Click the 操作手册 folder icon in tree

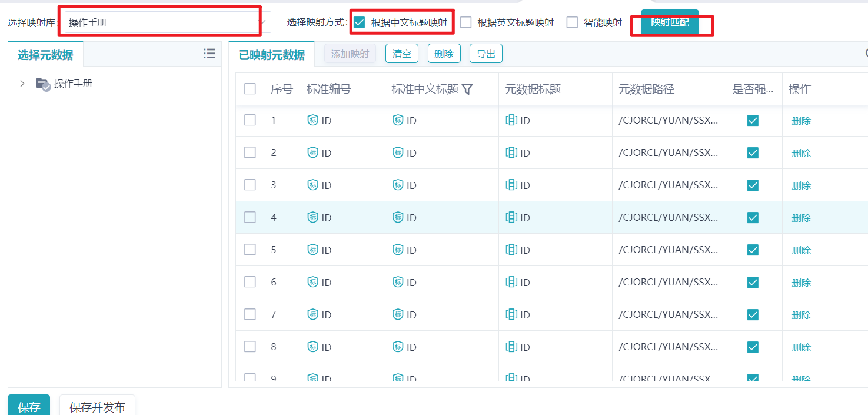point(43,84)
